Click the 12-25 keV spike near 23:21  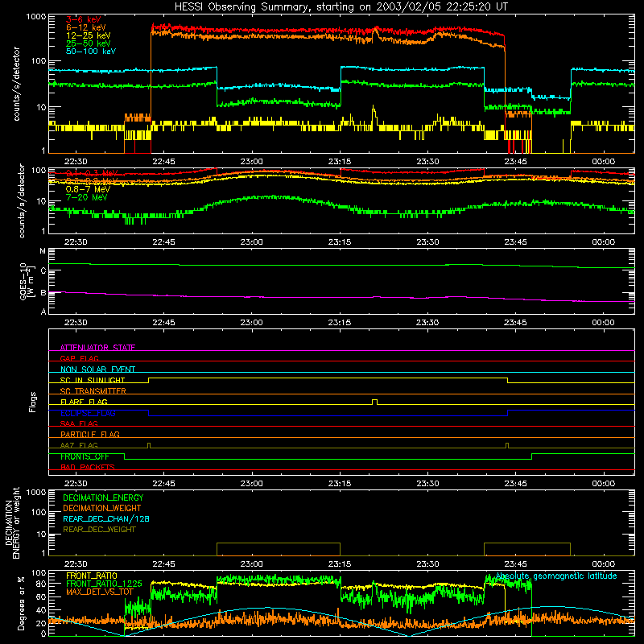tap(374, 112)
